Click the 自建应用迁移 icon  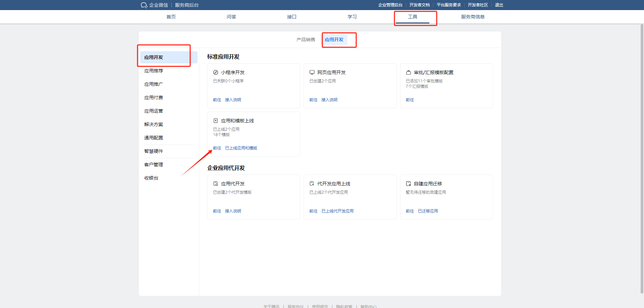click(409, 184)
